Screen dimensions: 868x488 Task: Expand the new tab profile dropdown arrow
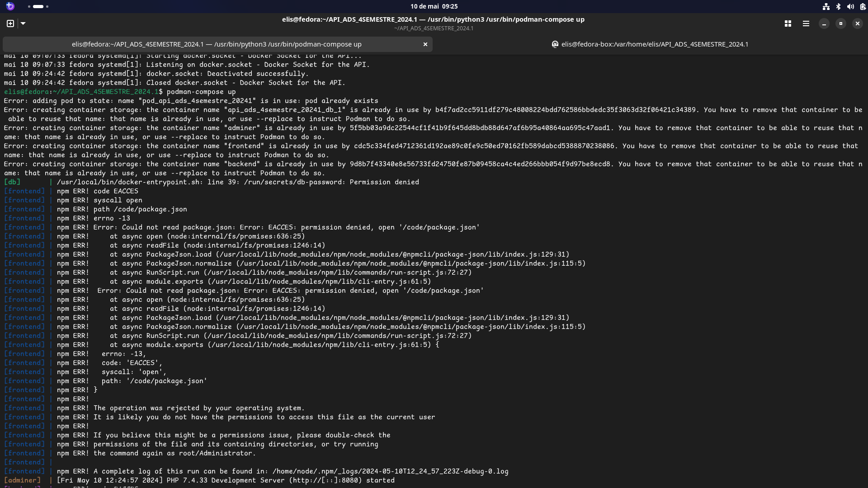(23, 23)
